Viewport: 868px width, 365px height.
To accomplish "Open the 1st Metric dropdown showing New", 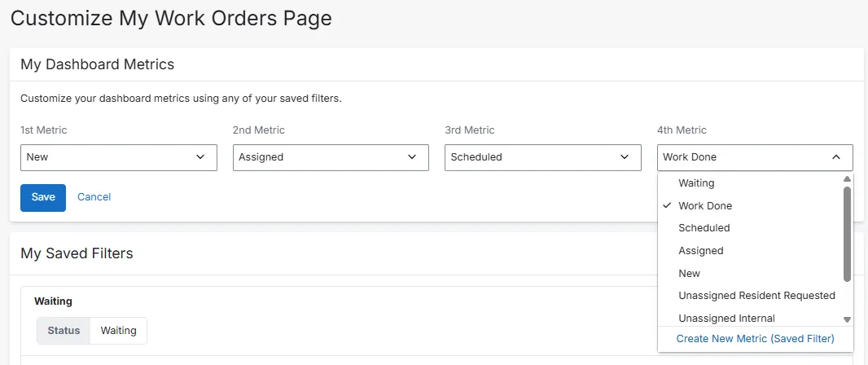I will click(x=118, y=157).
